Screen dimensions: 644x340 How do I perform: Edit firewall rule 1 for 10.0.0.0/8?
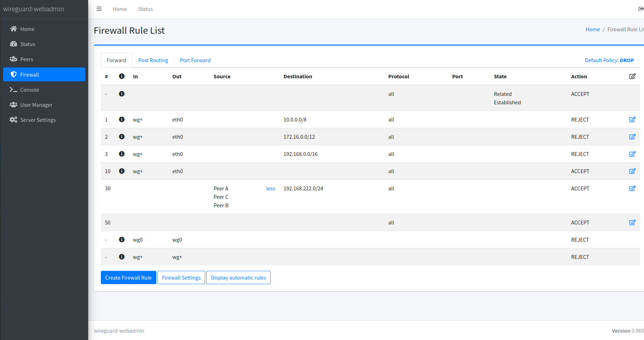[632, 120]
